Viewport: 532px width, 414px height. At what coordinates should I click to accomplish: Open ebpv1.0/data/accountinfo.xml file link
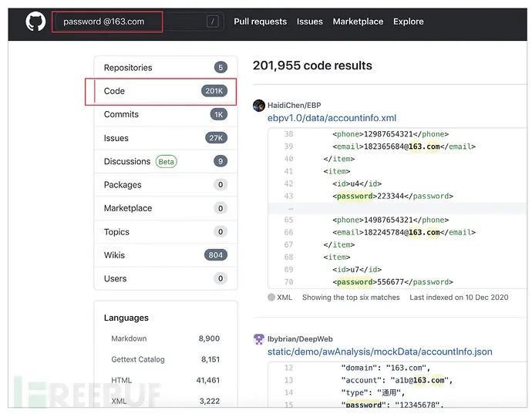[x=332, y=118]
